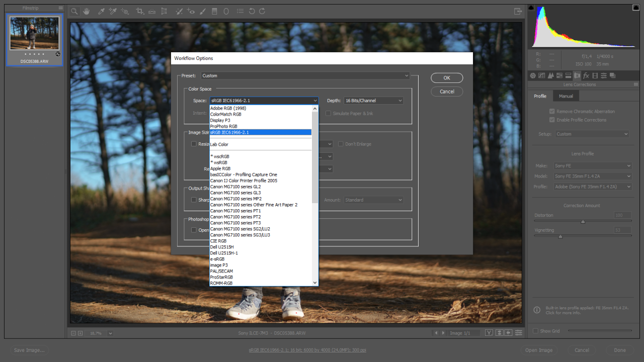
Task: Select the Radial Filter tool
Action: pos(226,11)
